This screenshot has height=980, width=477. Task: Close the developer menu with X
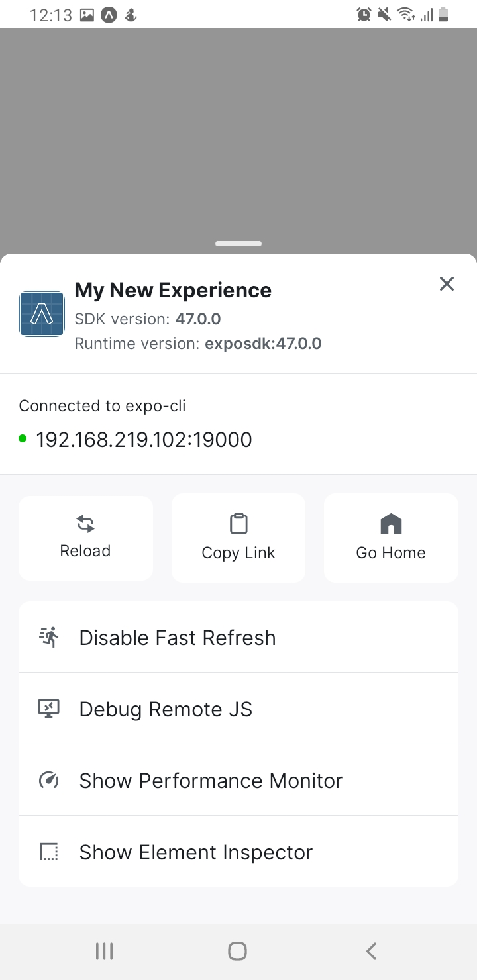tap(447, 284)
